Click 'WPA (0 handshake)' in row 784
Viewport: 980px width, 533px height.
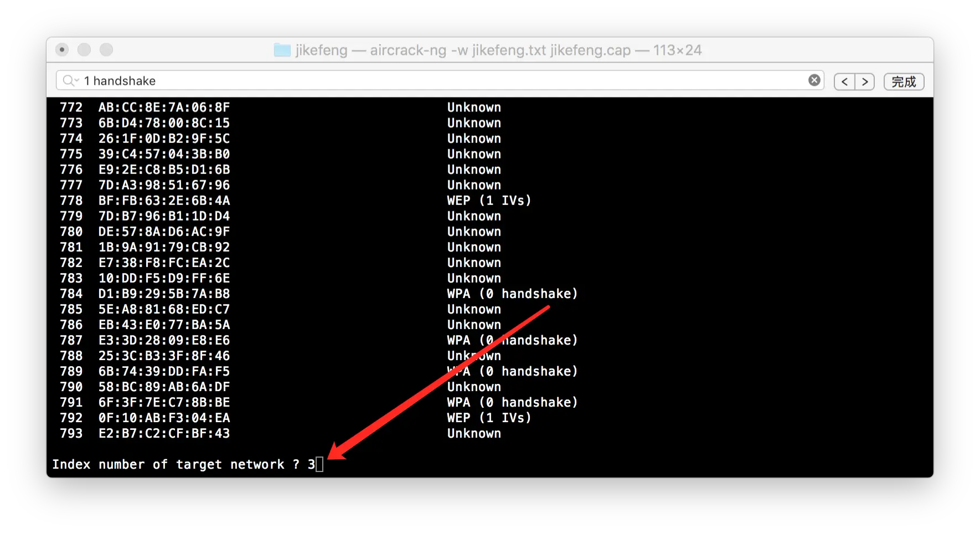[512, 294]
